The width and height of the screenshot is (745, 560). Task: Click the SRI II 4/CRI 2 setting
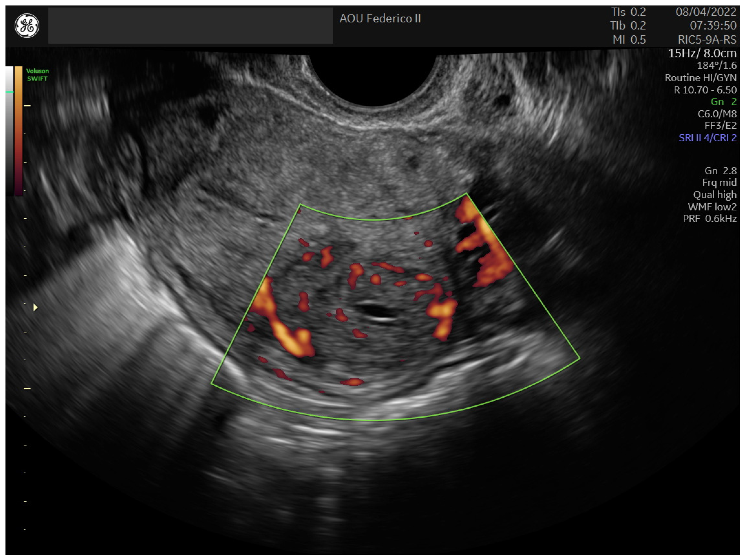tap(707, 138)
